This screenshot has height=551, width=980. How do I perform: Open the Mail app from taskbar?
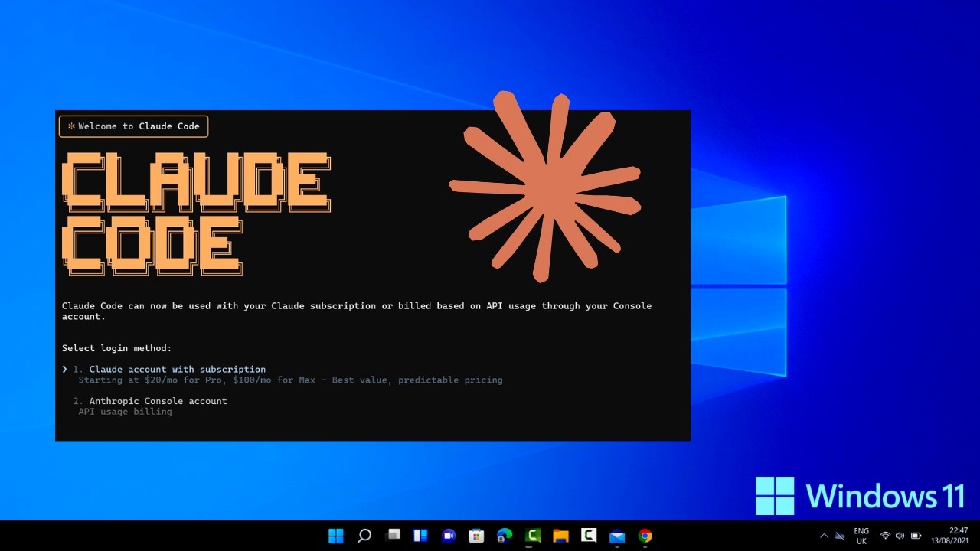(617, 536)
